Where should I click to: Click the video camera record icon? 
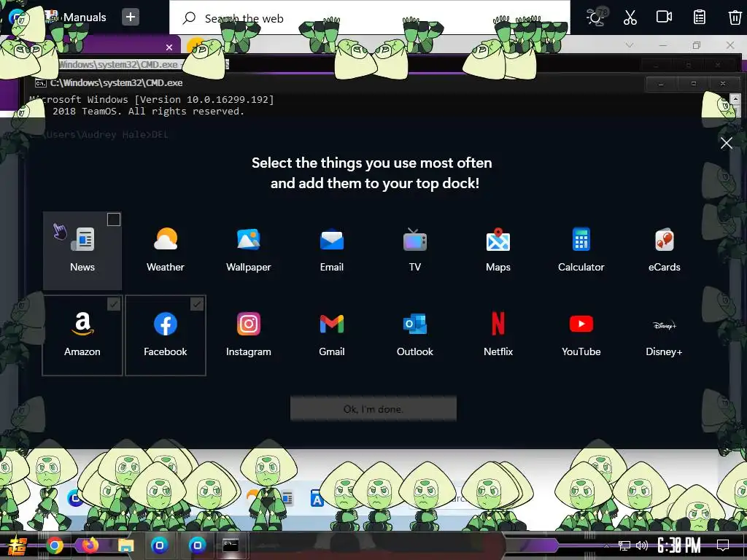tap(664, 17)
